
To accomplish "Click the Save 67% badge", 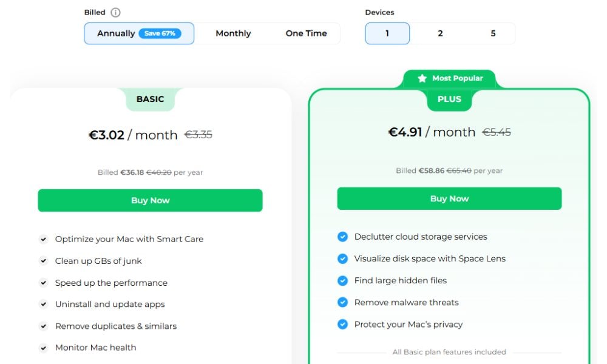I will click(160, 33).
